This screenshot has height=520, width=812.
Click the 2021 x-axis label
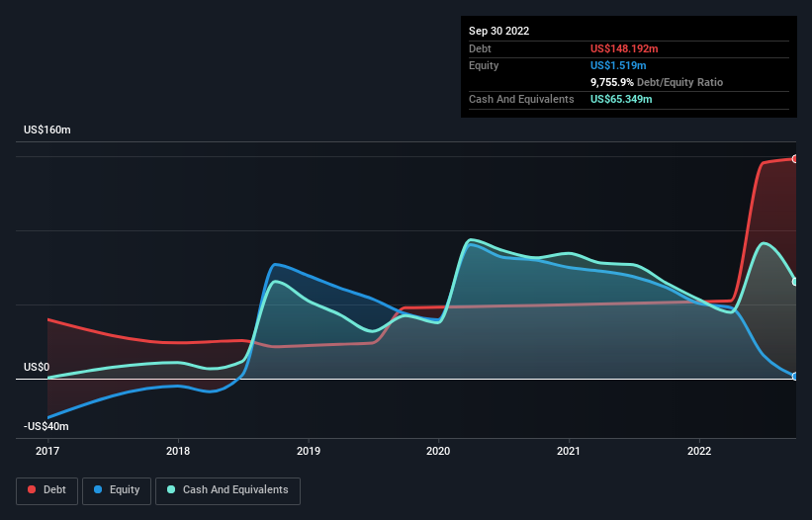[x=569, y=451]
